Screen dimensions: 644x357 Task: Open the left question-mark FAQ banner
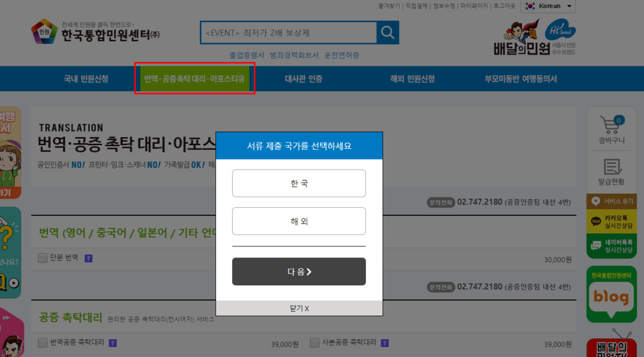click(10, 252)
